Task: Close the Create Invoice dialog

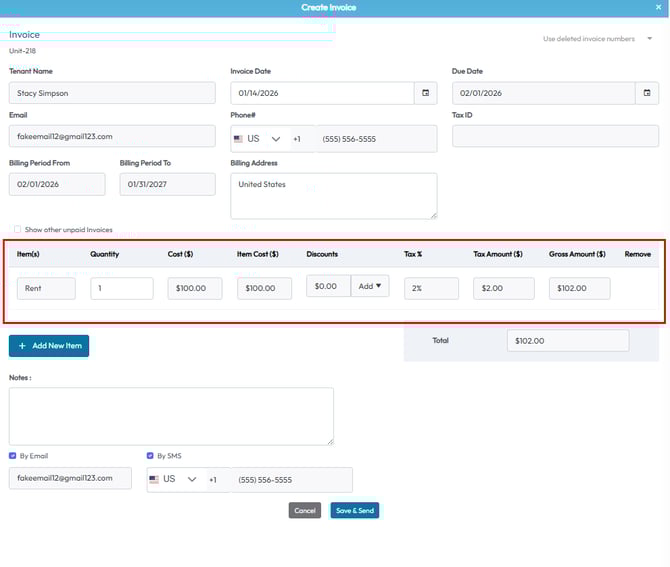Action: tap(658, 7)
